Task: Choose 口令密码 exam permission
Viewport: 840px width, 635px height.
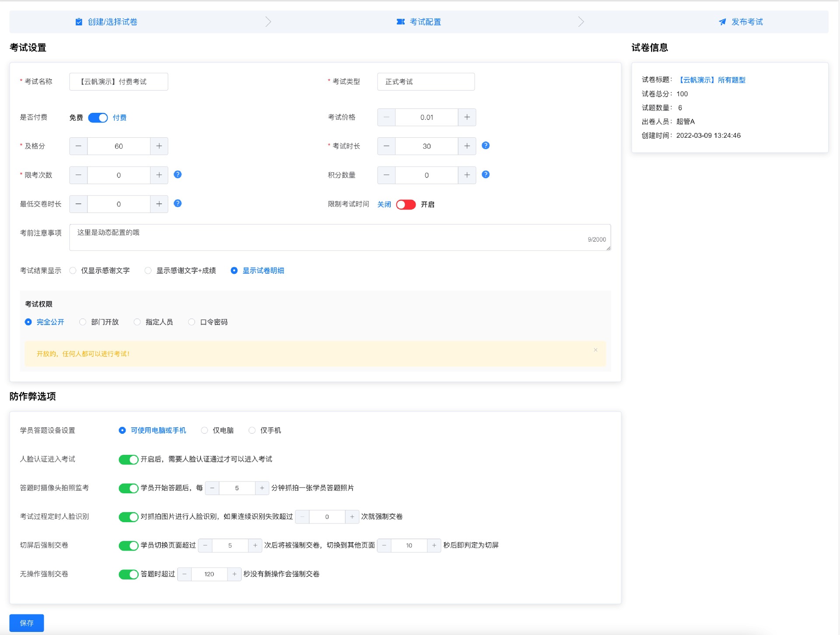Action: click(x=208, y=322)
